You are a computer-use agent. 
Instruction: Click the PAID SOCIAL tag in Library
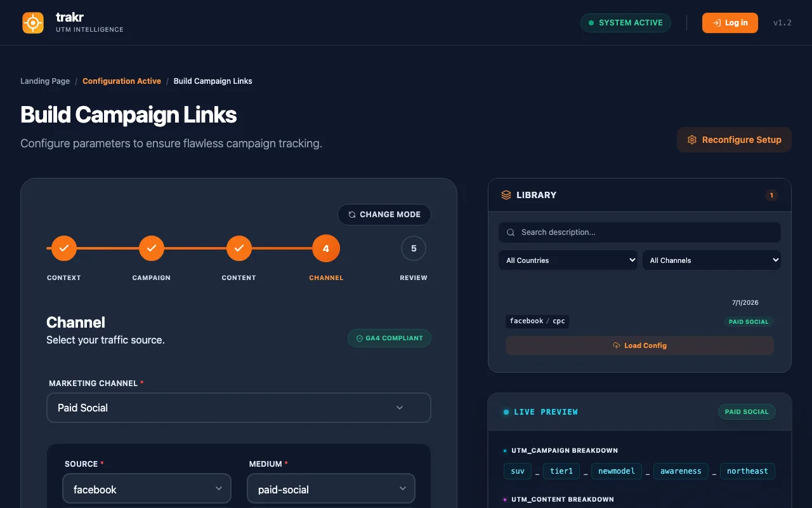click(749, 322)
